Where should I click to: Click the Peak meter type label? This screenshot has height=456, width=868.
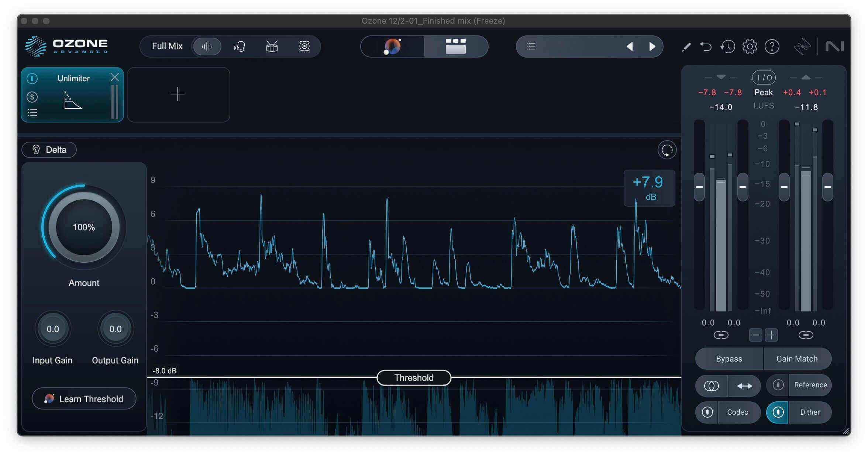click(763, 92)
